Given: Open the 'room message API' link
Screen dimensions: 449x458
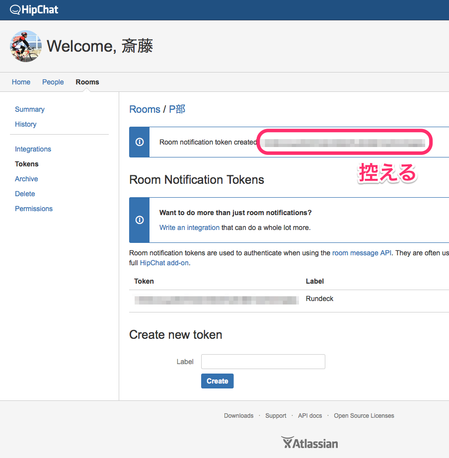Looking at the screenshot, I should [362, 253].
